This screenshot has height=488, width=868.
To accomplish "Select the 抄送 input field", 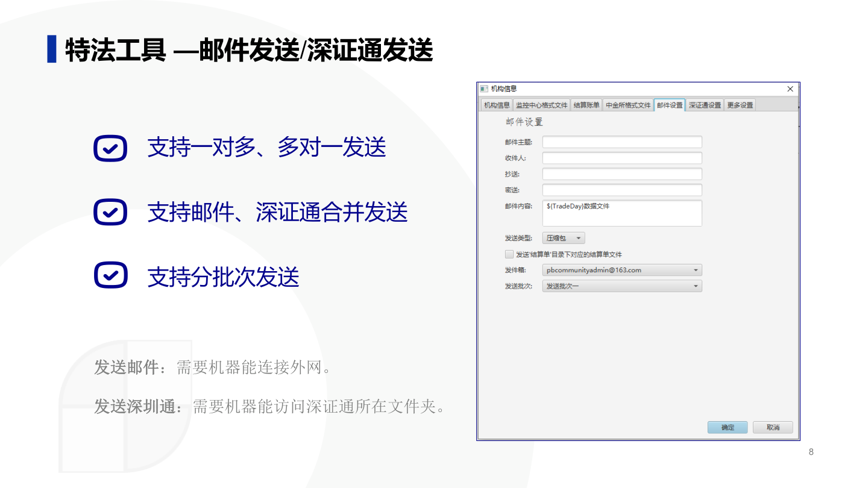I will click(x=622, y=174).
